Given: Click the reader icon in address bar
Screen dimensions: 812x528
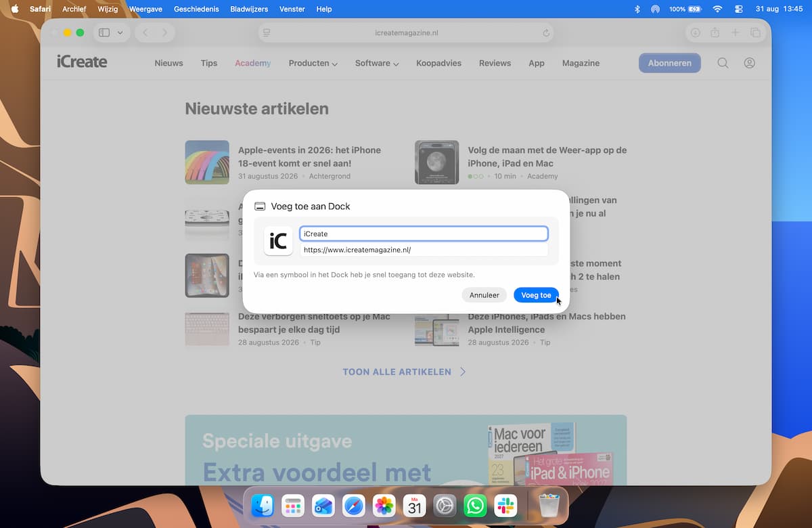Looking at the screenshot, I should point(267,32).
